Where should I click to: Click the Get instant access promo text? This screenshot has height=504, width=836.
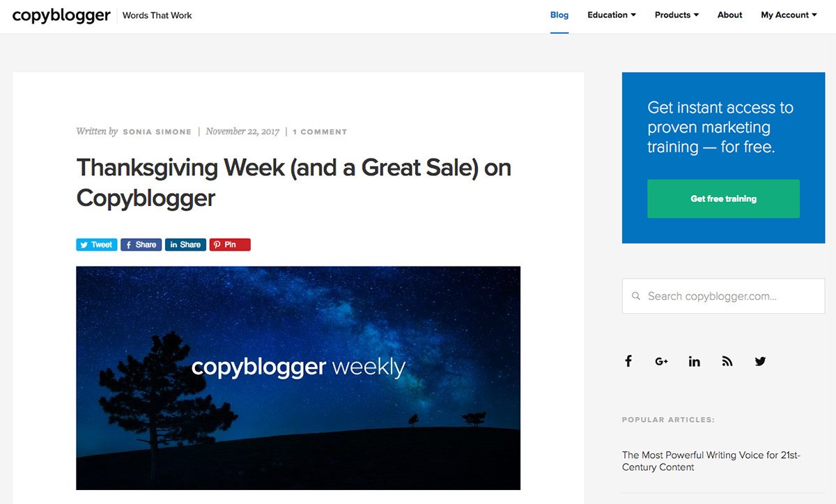tap(720, 127)
